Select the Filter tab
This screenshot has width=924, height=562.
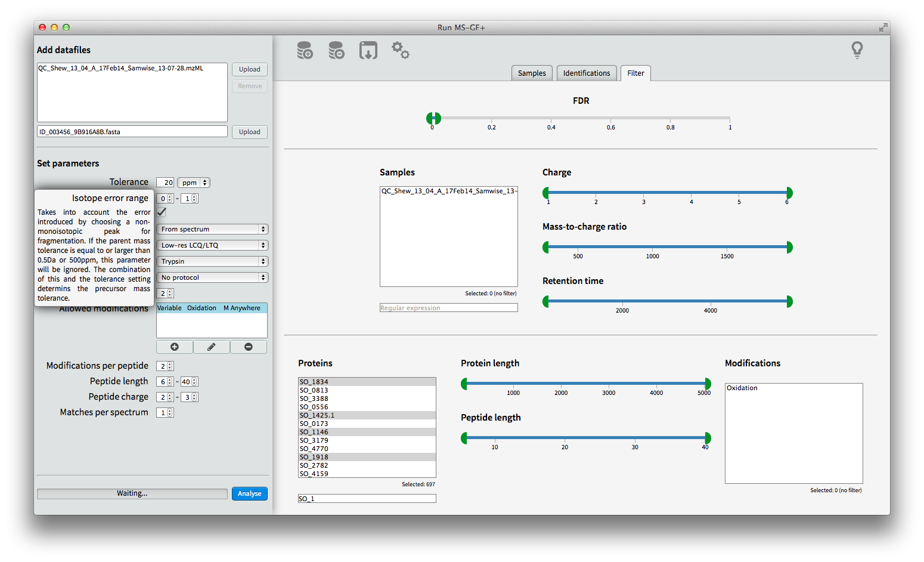[x=635, y=73]
